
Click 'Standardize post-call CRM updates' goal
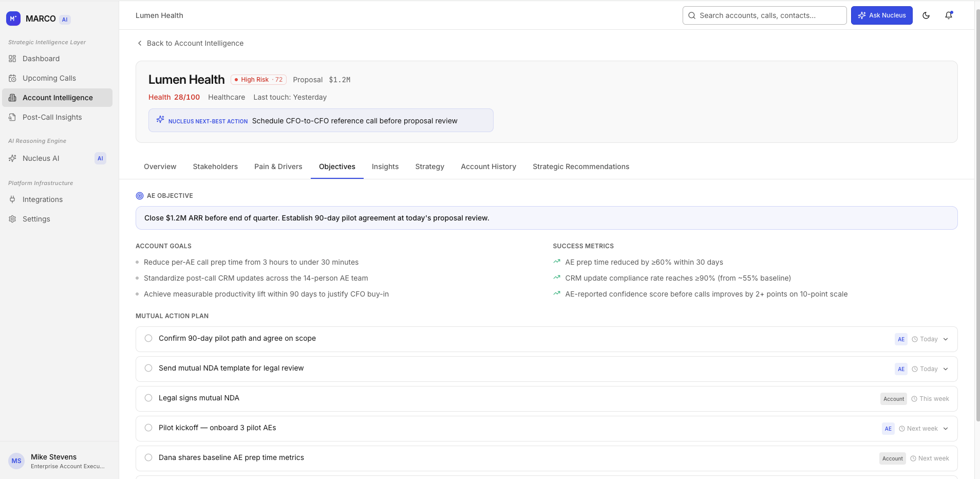click(x=256, y=278)
